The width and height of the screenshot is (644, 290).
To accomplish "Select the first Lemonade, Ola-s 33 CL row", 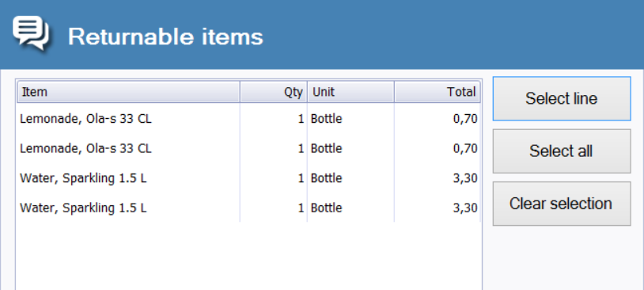I will 248,119.
